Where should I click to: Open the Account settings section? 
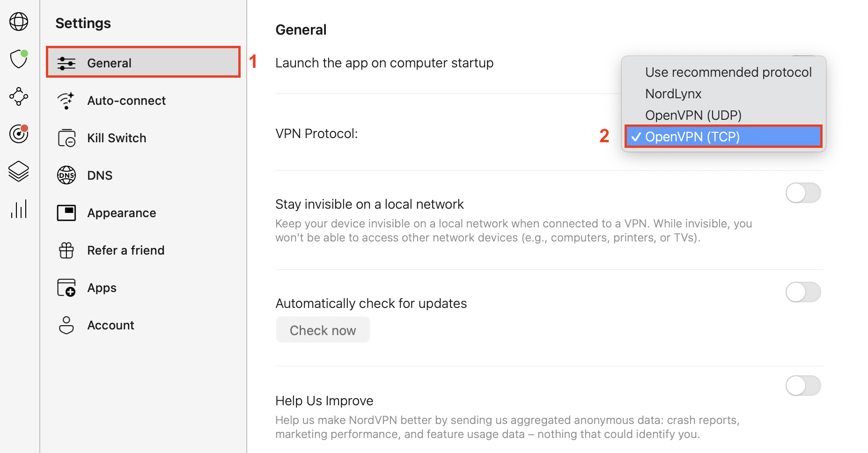click(x=110, y=325)
